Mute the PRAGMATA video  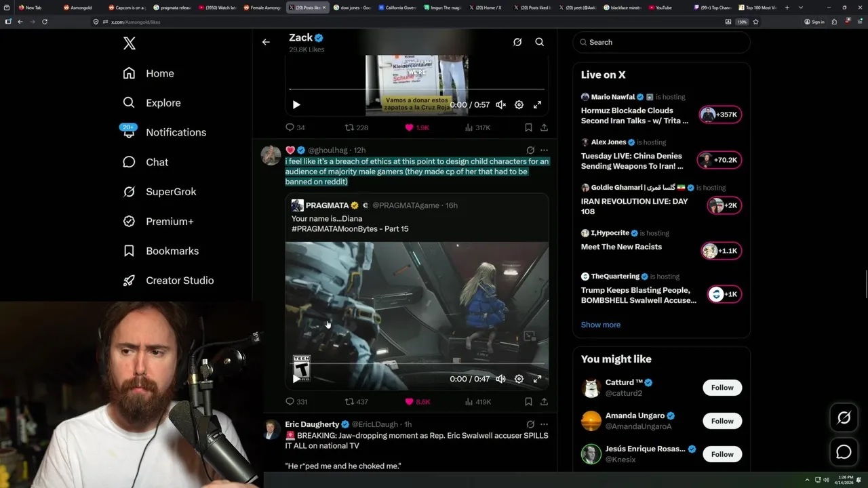click(x=500, y=379)
